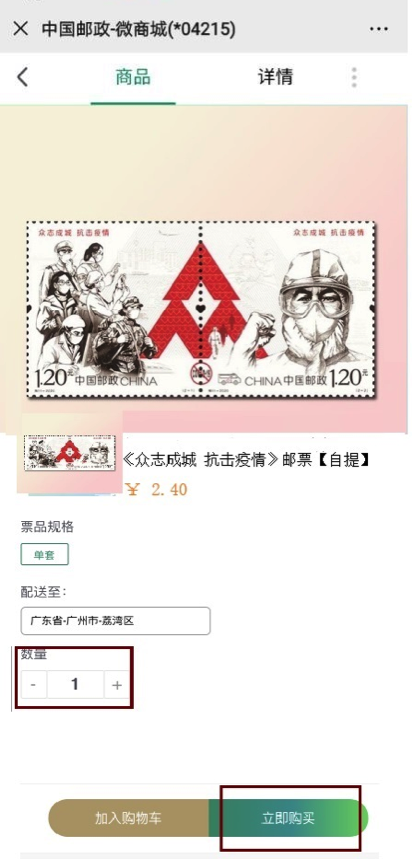
Task: Click the 票品规格 section label
Action: (47, 527)
